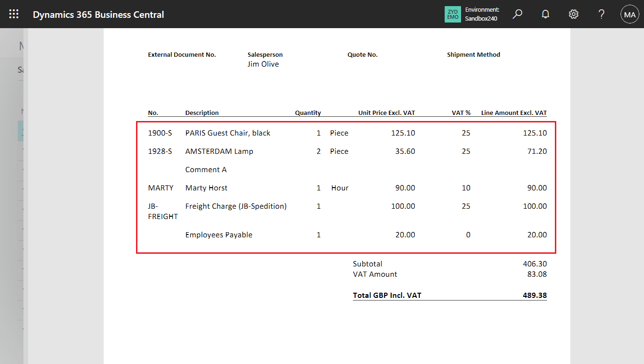Open the notifications bell

(545, 14)
